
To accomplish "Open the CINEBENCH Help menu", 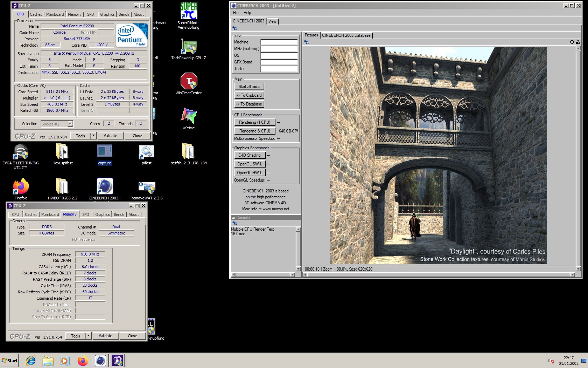I will pyautogui.click(x=247, y=13).
